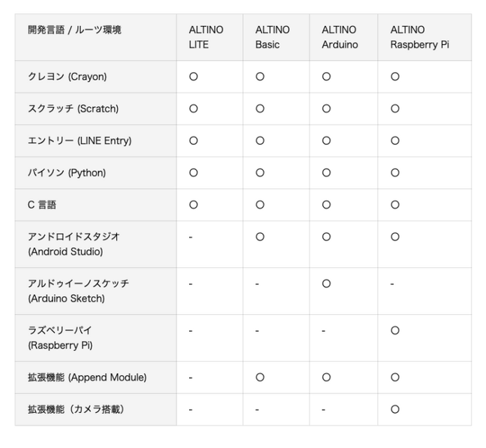Click the パイソン (Python) row label

point(67,173)
